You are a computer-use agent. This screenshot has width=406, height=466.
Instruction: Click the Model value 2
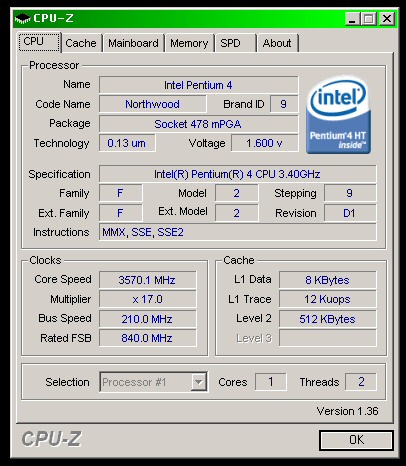236,193
